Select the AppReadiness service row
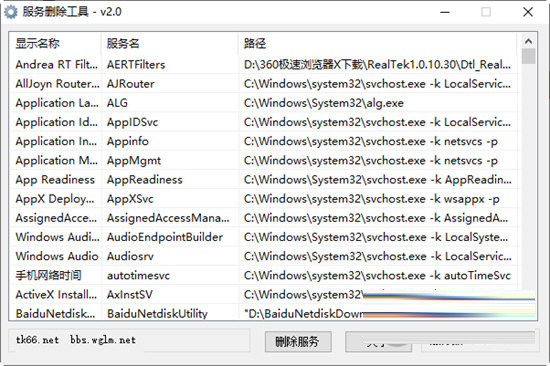Screen dimensions: 550x366 [264, 180]
